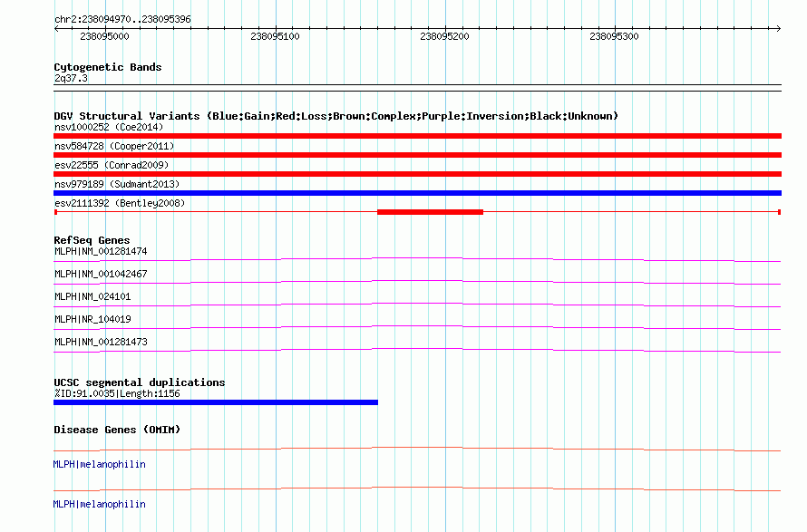Open the second MLPH|melanophilin OMIM link
807x532 pixels.
click(100, 504)
